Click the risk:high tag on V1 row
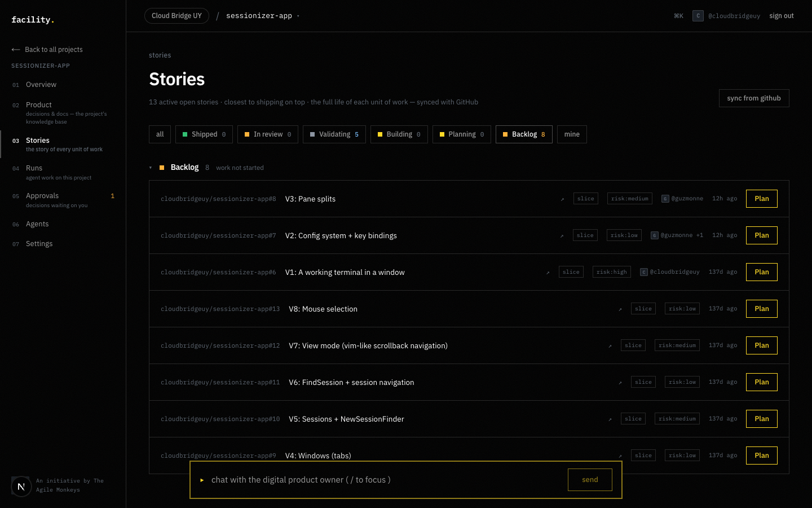The height and width of the screenshot is (508, 812). (612, 272)
